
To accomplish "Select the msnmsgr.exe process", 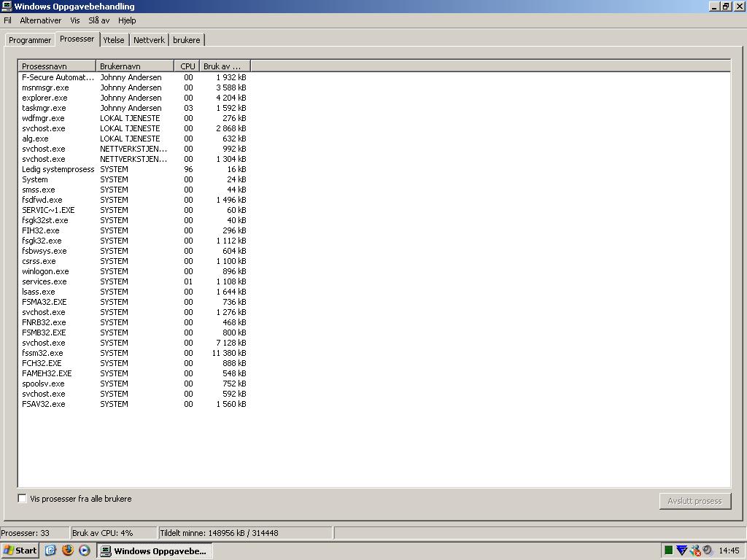I will pyautogui.click(x=134, y=87).
